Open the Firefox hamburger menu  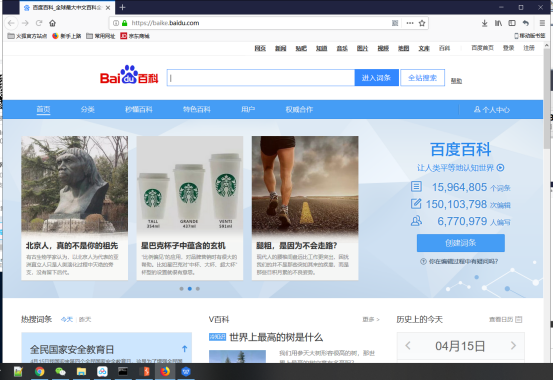tap(542, 23)
